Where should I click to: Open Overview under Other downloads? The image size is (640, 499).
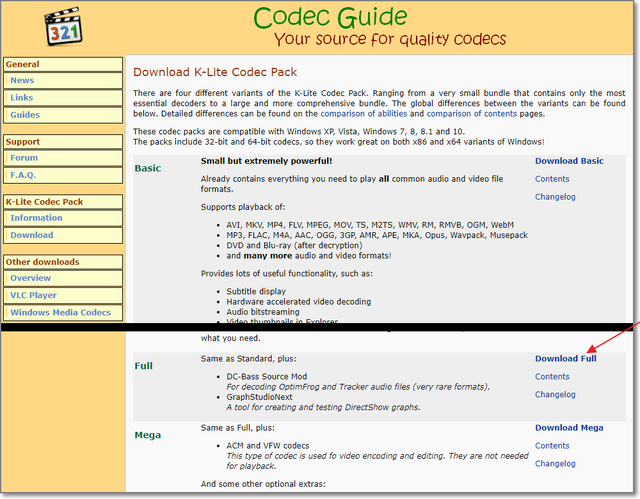point(31,278)
